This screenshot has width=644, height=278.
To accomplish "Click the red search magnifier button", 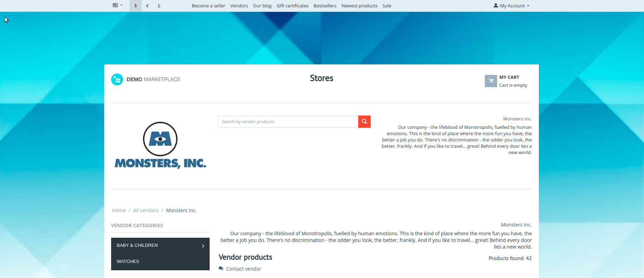I will [x=364, y=121].
